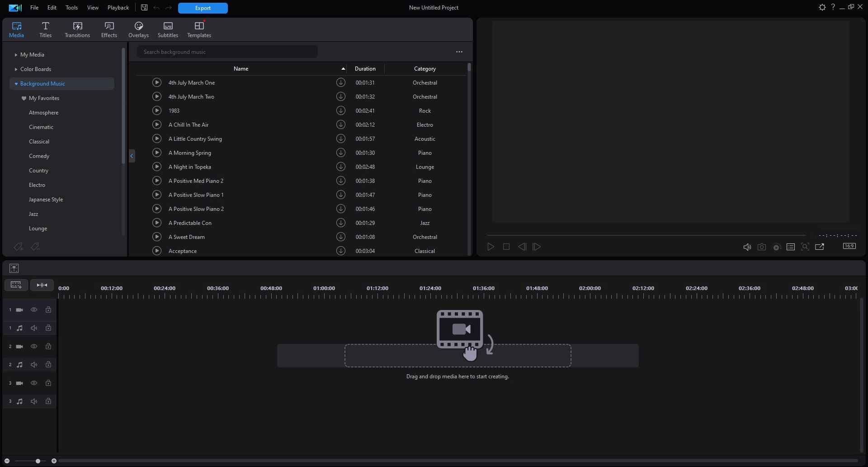Viewport: 868px width, 467px height.
Task: Hide video track 2 with eye icon
Action: 34,347
